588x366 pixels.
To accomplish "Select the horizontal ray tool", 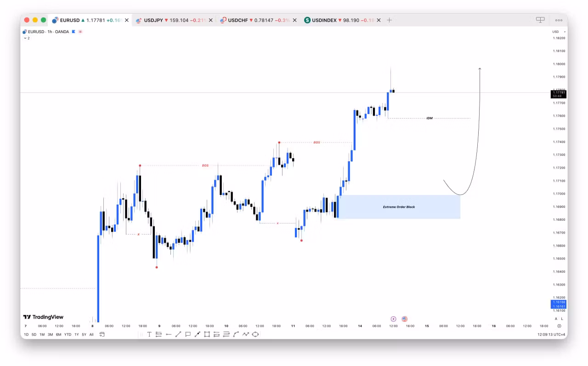I will [x=169, y=334].
